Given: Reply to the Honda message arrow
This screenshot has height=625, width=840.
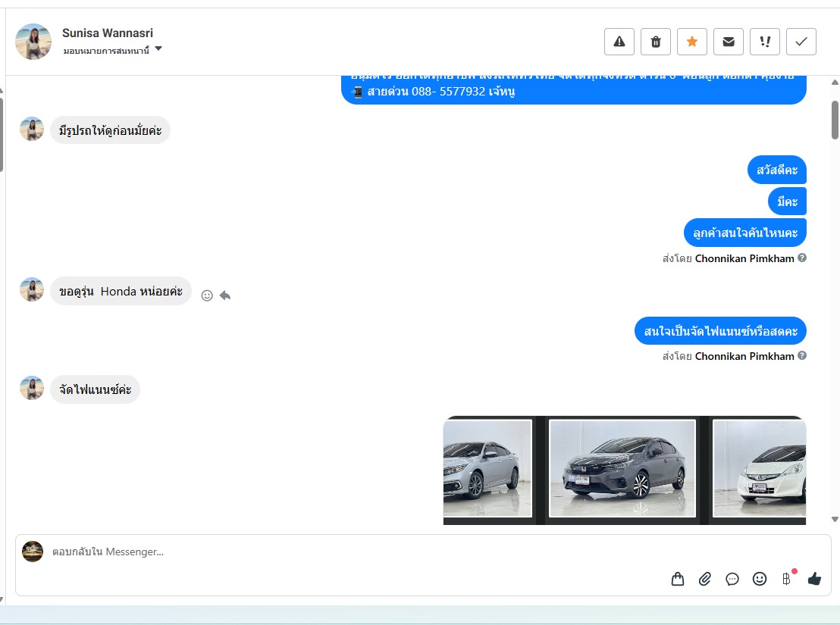Looking at the screenshot, I should pos(225,295).
